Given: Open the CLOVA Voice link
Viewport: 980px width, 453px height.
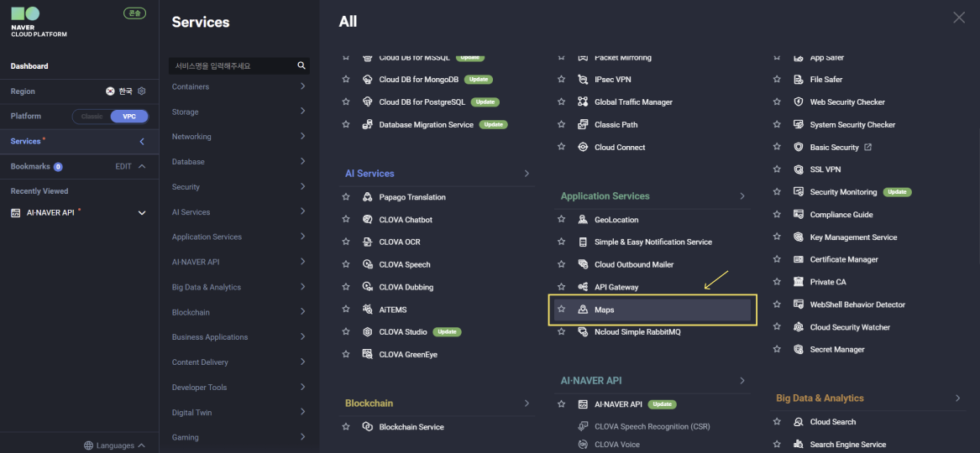Looking at the screenshot, I should tap(617, 445).
